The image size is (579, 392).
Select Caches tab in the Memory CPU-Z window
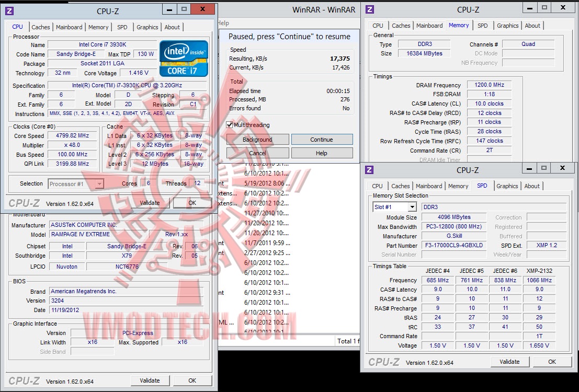pyautogui.click(x=401, y=26)
